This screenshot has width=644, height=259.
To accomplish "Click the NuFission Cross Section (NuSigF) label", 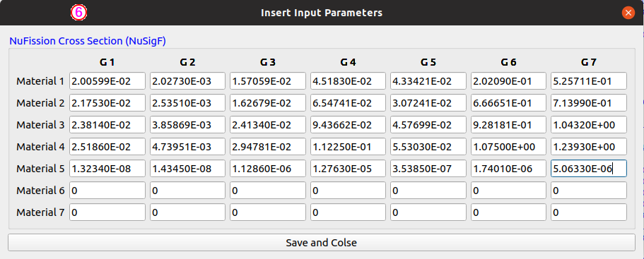I will tap(88, 41).
